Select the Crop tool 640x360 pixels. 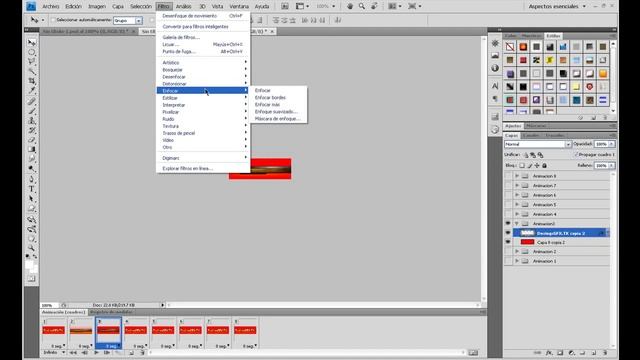(31, 81)
